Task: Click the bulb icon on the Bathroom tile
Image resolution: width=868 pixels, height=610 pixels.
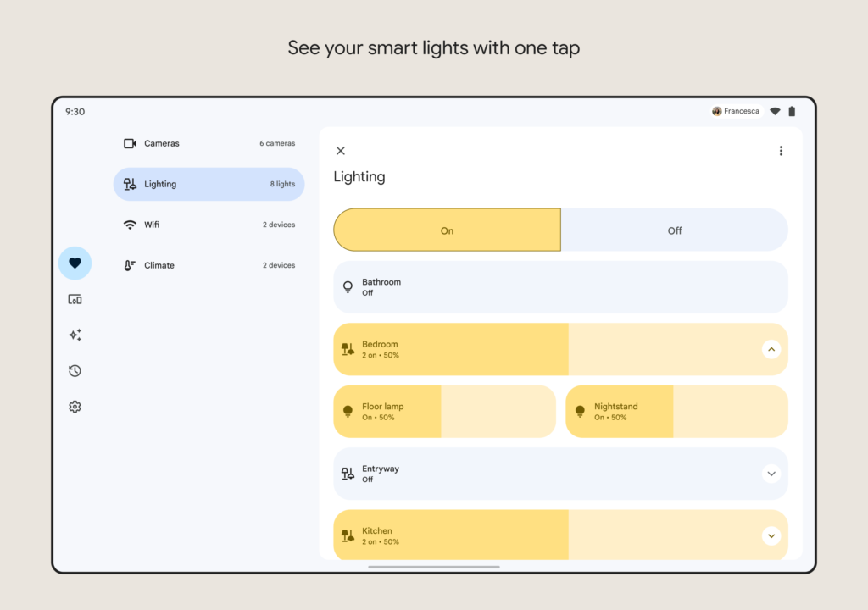Action: (x=348, y=286)
